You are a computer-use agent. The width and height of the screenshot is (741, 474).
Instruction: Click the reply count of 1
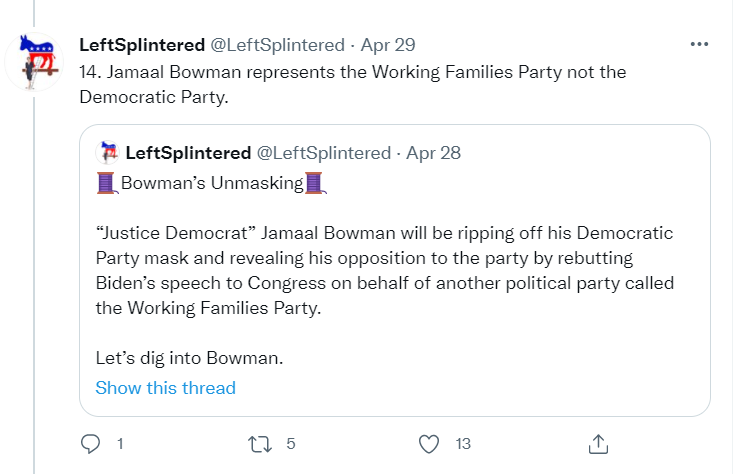coord(120,443)
